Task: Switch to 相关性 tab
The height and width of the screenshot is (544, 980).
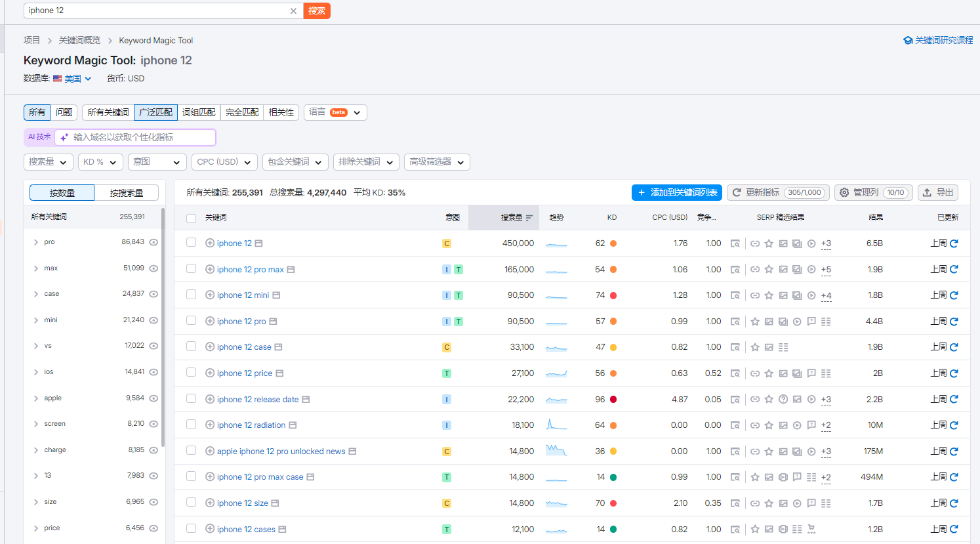Action: 281,113
